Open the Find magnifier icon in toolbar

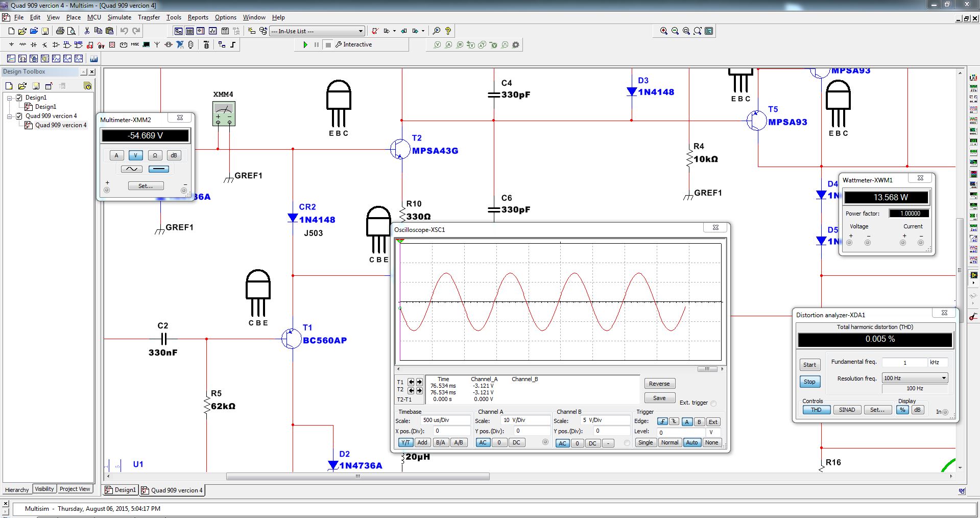point(437,31)
